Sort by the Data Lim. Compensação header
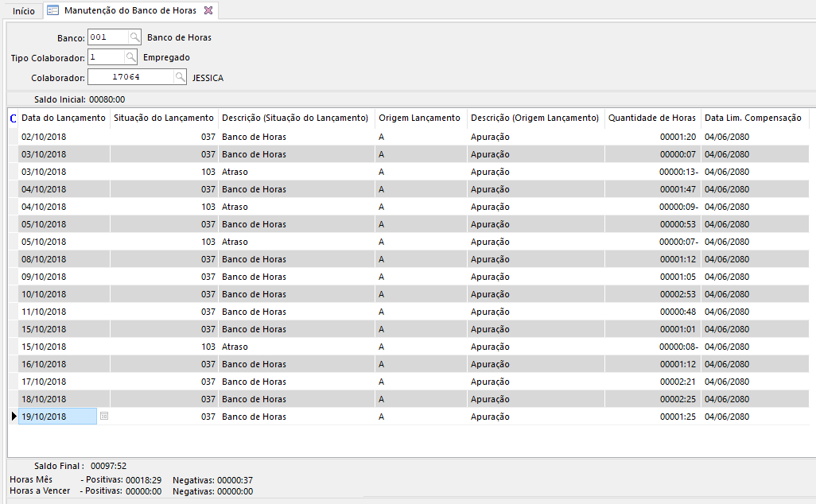The width and height of the screenshot is (816, 504). click(x=752, y=118)
